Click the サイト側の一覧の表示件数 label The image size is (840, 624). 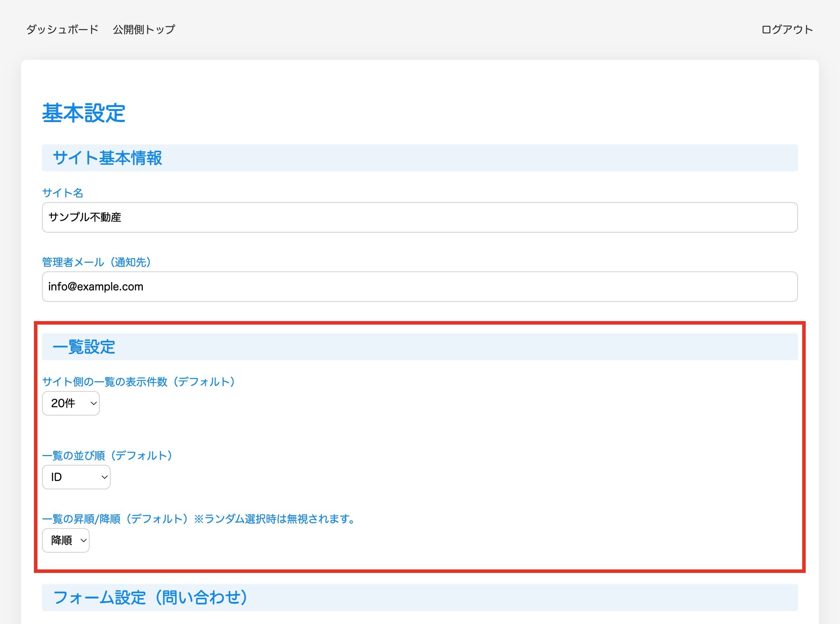tap(139, 382)
